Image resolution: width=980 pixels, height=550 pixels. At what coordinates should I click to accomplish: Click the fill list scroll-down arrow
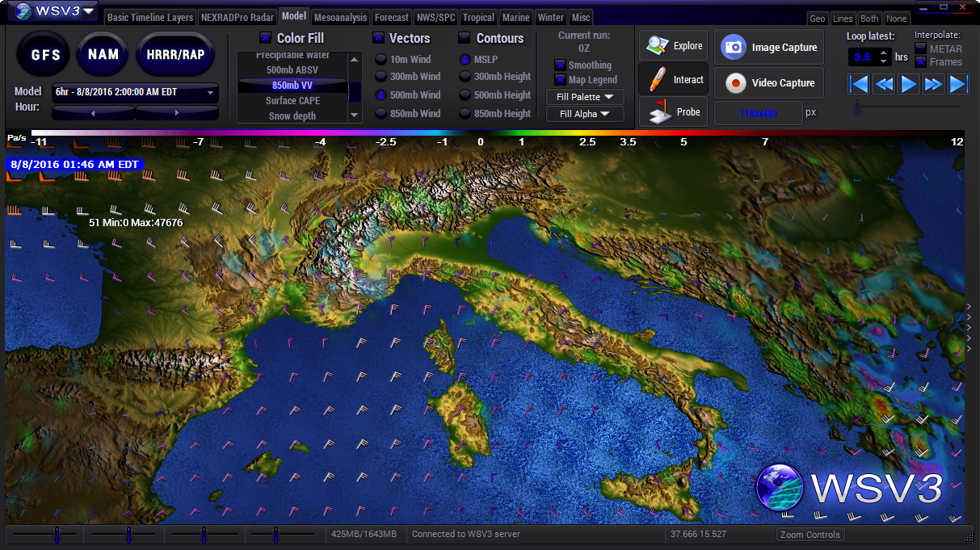tap(355, 116)
